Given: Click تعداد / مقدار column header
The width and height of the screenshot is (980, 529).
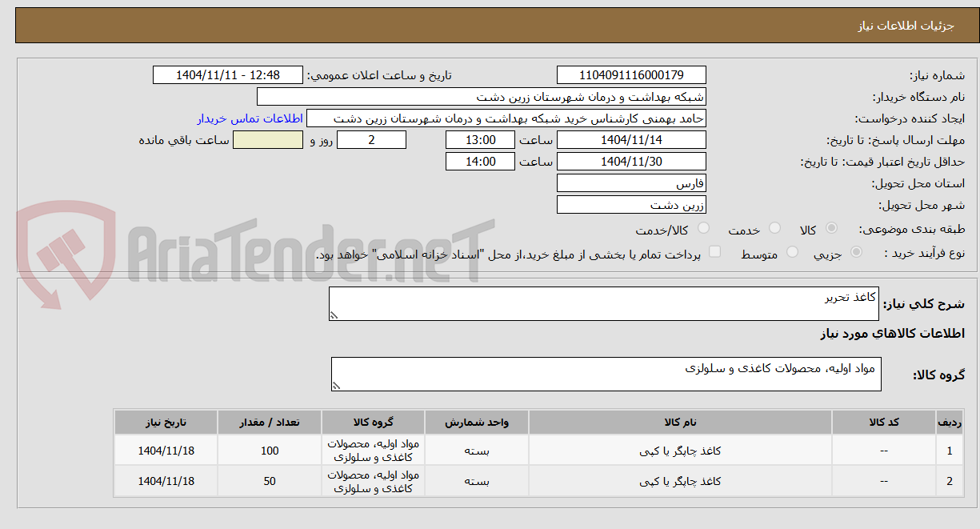Looking at the screenshot, I should 270,422.
